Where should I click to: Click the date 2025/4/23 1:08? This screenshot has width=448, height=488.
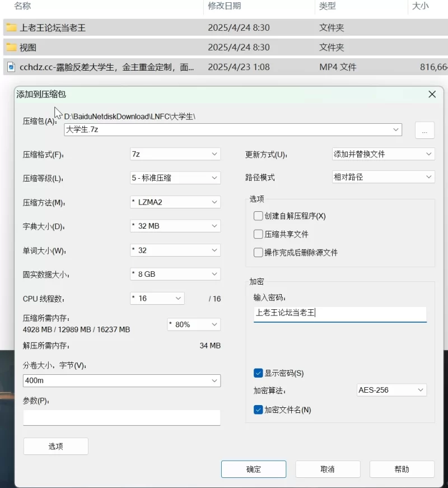coord(239,67)
